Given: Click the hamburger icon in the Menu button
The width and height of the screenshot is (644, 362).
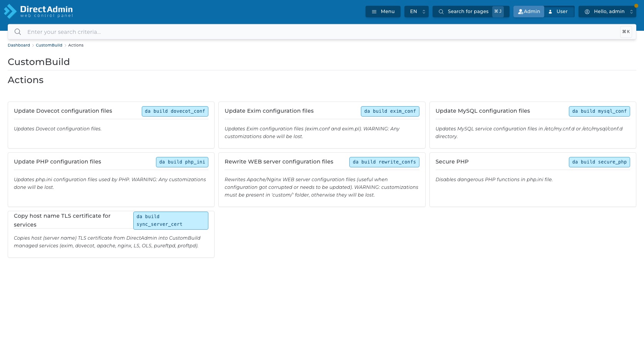Looking at the screenshot, I should point(374,12).
